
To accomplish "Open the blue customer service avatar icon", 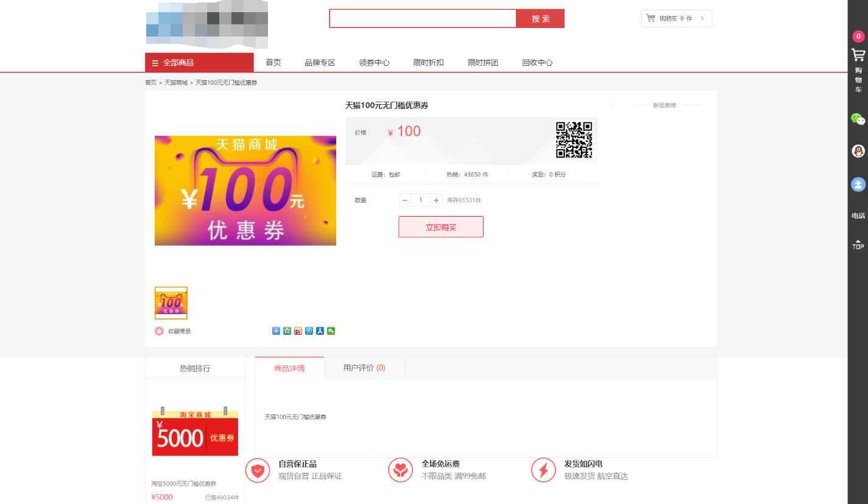I will [x=858, y=184].
